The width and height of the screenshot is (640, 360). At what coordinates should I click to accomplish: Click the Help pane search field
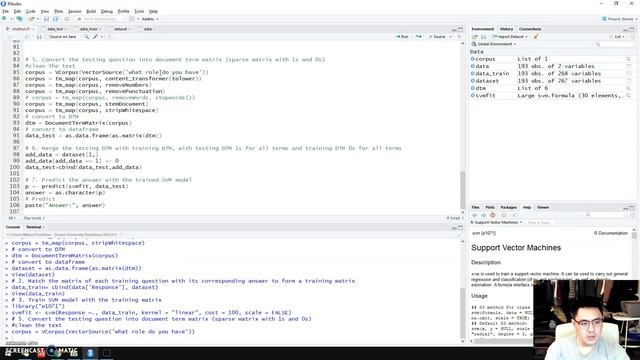coord(605,215)
